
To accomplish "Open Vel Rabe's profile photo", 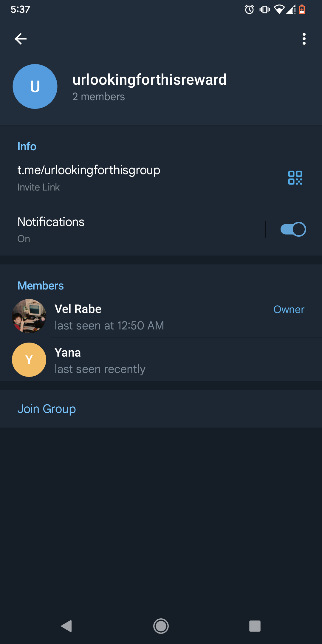I will click(x=29, y=316).
